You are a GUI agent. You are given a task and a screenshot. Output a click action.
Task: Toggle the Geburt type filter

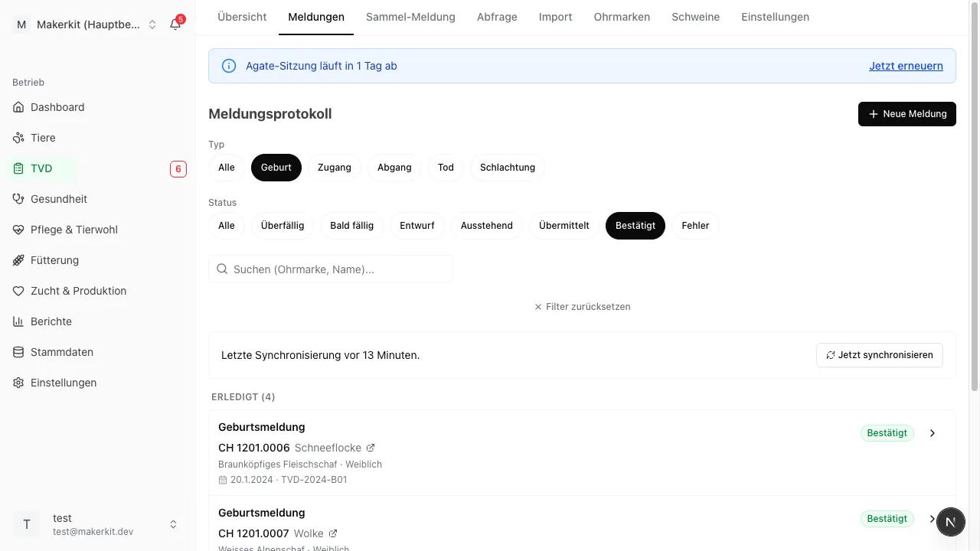coord(276,168)
